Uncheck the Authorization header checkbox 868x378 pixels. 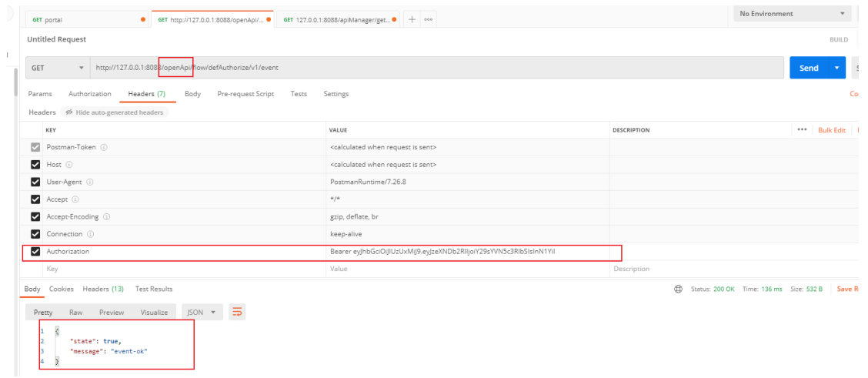[35, 252]
